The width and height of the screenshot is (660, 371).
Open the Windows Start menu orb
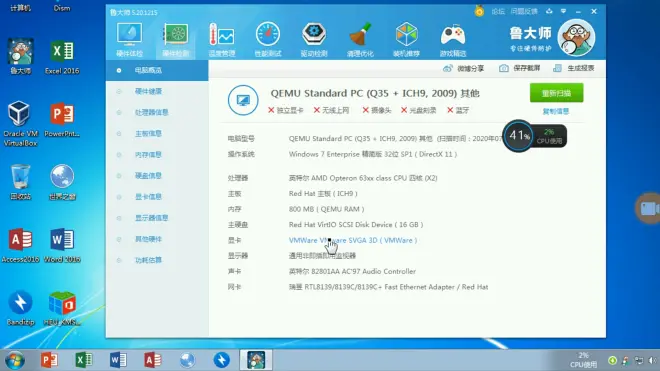coord(15,360)
